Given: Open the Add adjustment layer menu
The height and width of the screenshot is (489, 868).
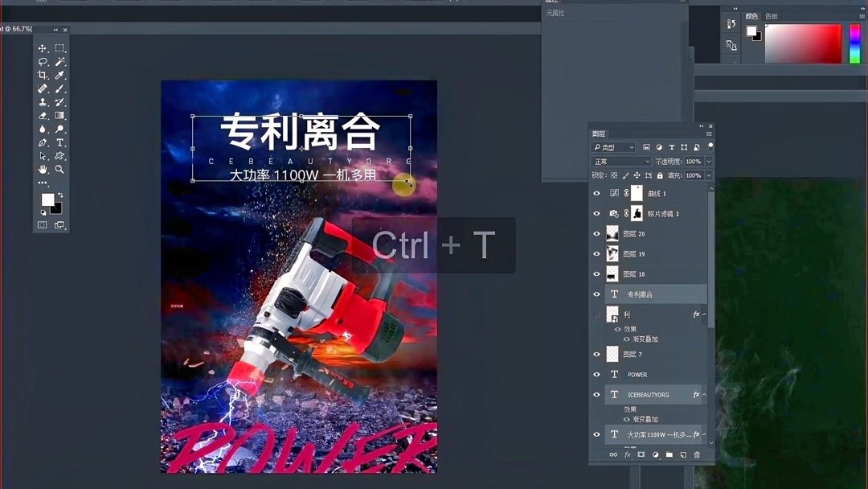Looking at the screenshot, I should click(x=656, y=454).
